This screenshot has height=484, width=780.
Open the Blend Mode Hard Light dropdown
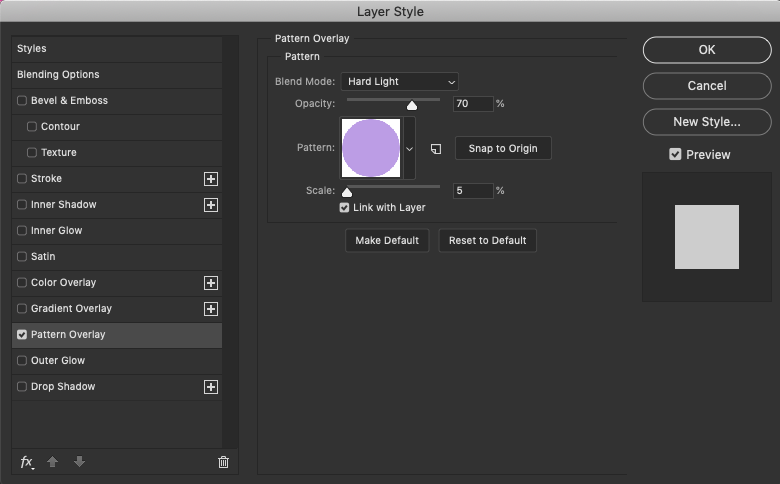click(399, 82)
